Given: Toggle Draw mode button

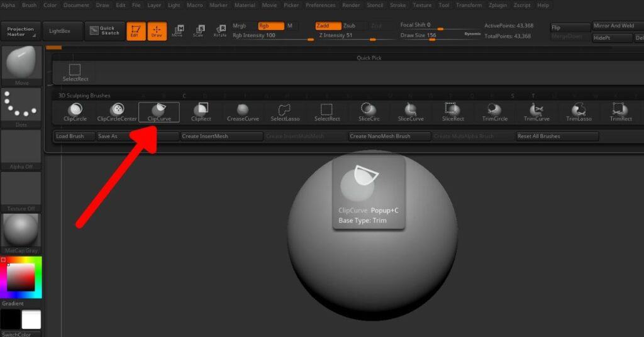Looking at the screenshot, I should [x=157, y=31].
